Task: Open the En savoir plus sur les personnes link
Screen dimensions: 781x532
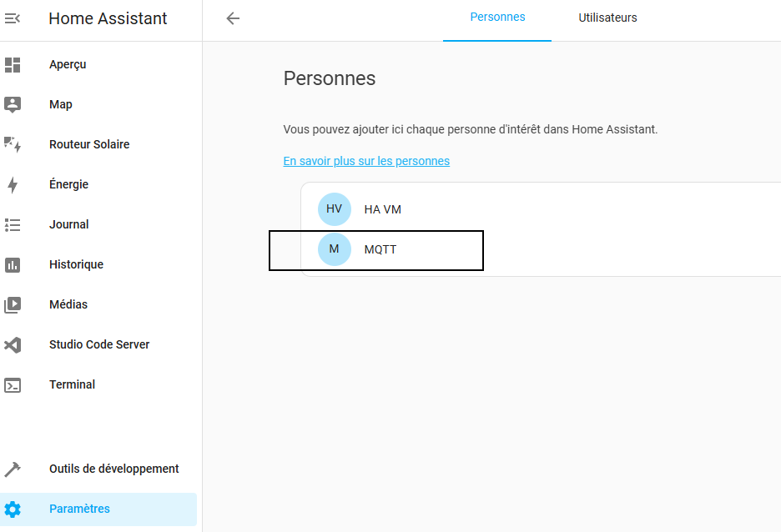Action: pos(366,161)
